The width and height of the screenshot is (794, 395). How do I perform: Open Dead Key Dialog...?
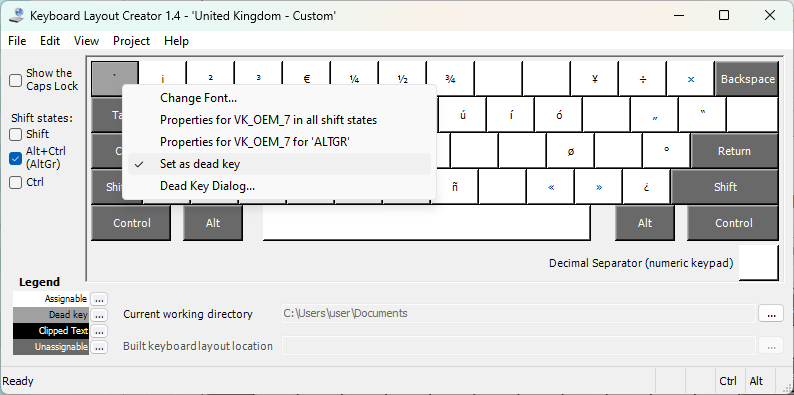[x=279, y=186]
